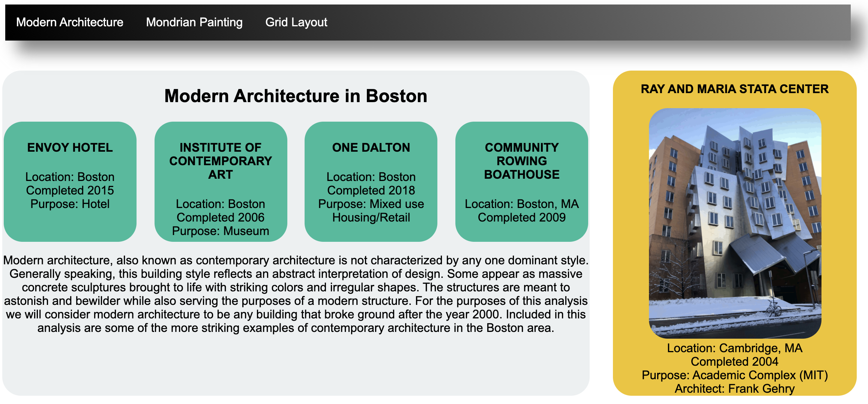Click the Stata Center building photo
This screenshot has width=868, height=404.
click(x=735, y=223)
